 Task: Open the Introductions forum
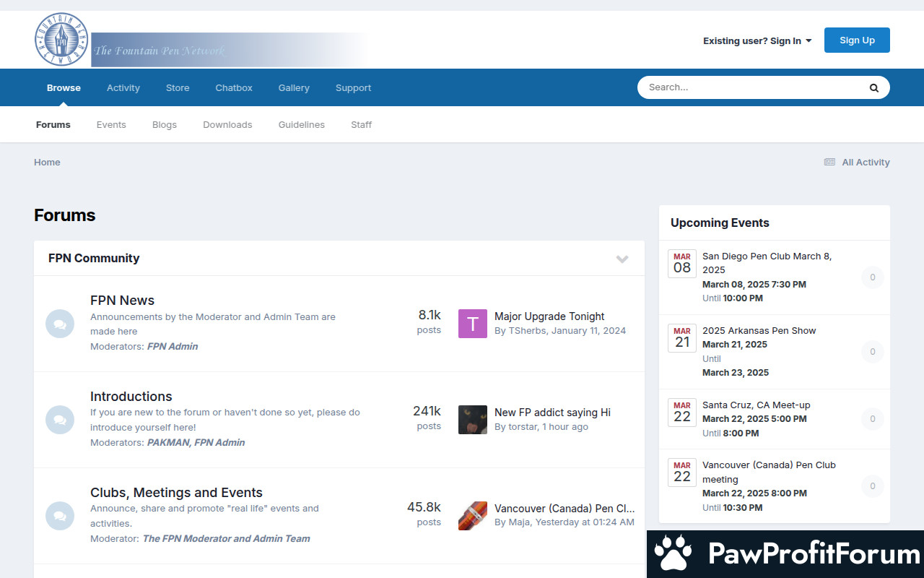coord(131,397)
